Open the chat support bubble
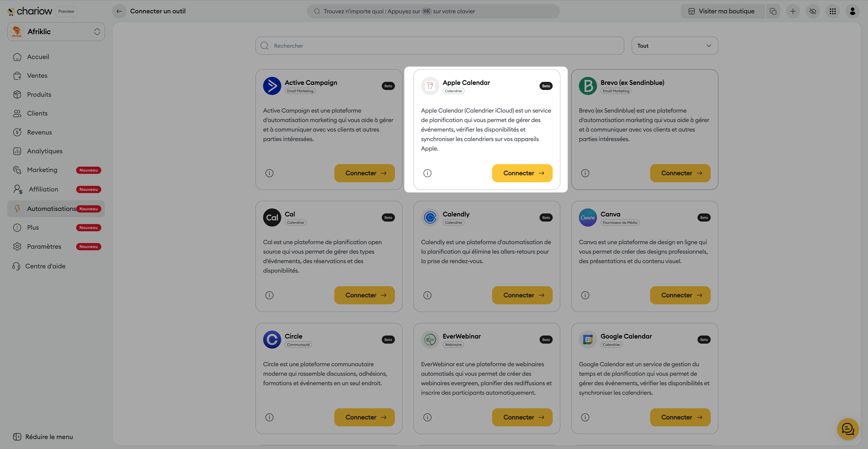Image resolution: width=868 pixels, height=449 pixels. point(848,429)
